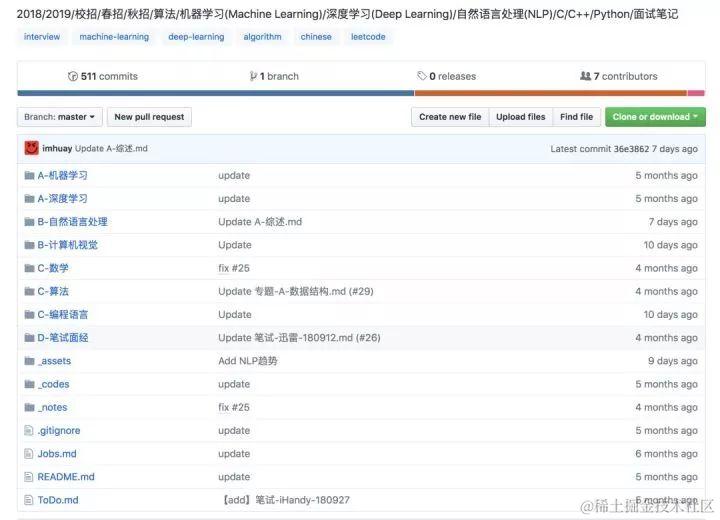
Task: Expand the Clone or download menu
Action: 655,117
